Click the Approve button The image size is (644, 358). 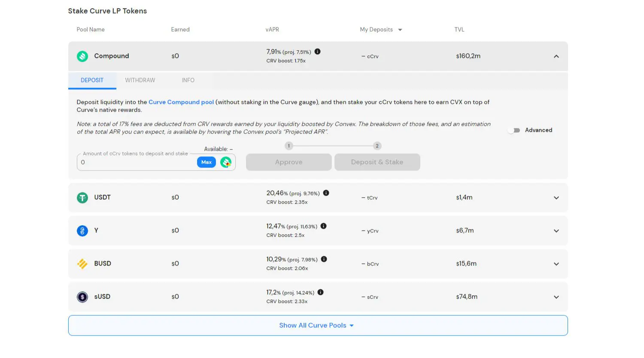tap(289, 162)
